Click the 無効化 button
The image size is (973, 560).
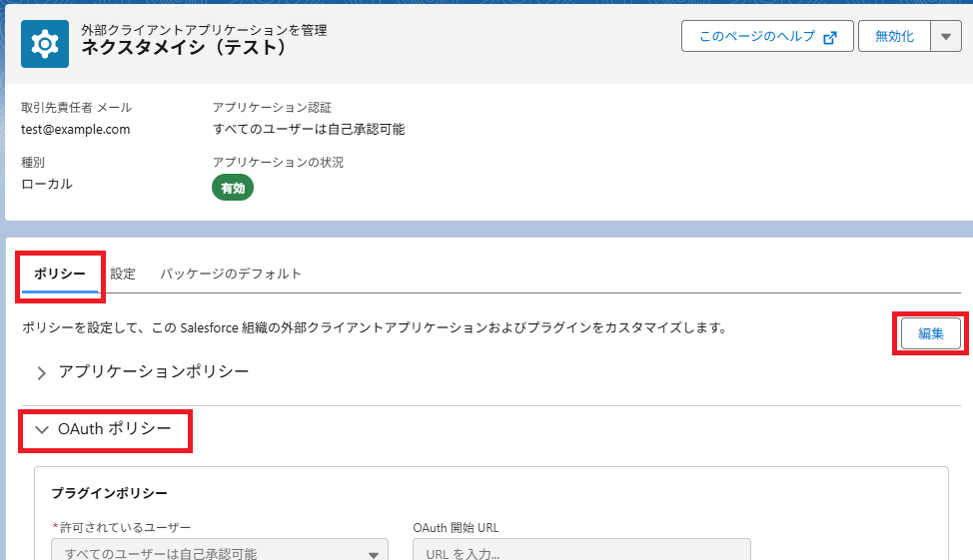click(x=894, y=37)
